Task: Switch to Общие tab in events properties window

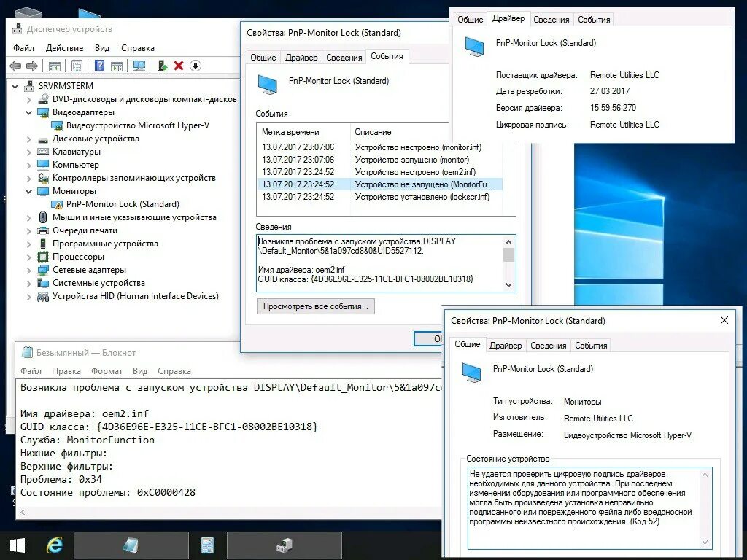Action: pos(263,57)
